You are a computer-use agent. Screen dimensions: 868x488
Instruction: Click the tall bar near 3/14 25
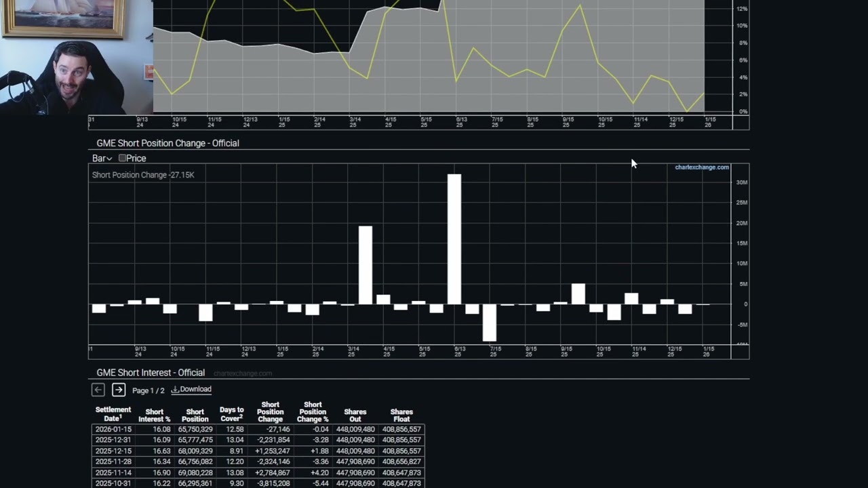[x=366, y=265]
